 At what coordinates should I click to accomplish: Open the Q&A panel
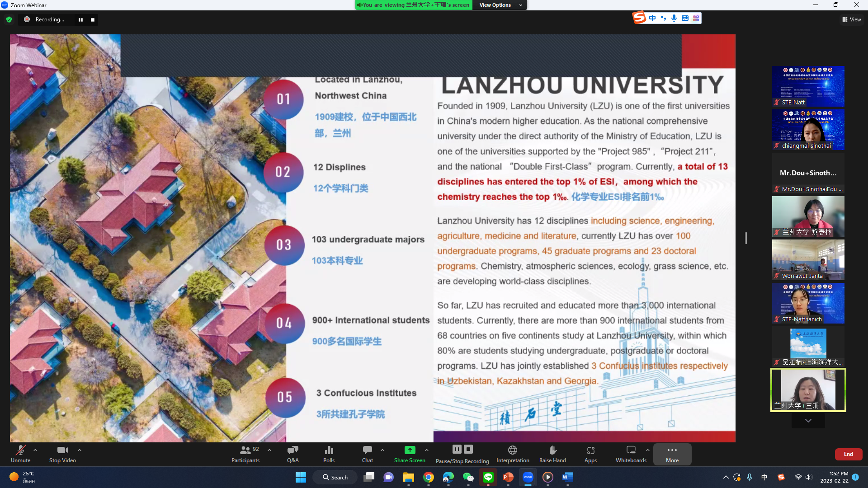click(293, 454)
